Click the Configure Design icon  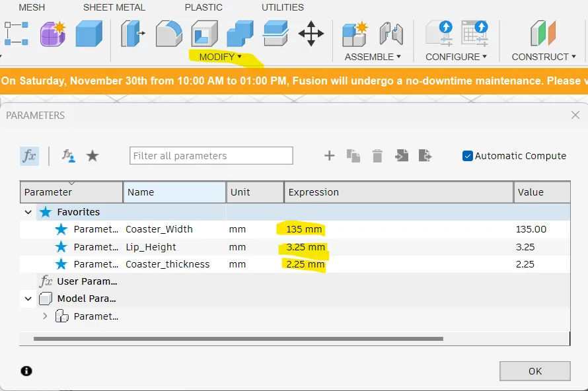point(439,34)
